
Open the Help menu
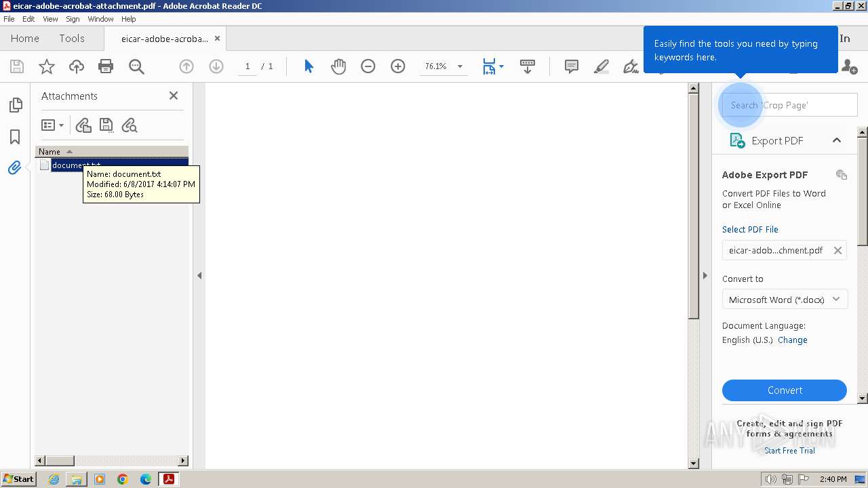click(129, 19)
